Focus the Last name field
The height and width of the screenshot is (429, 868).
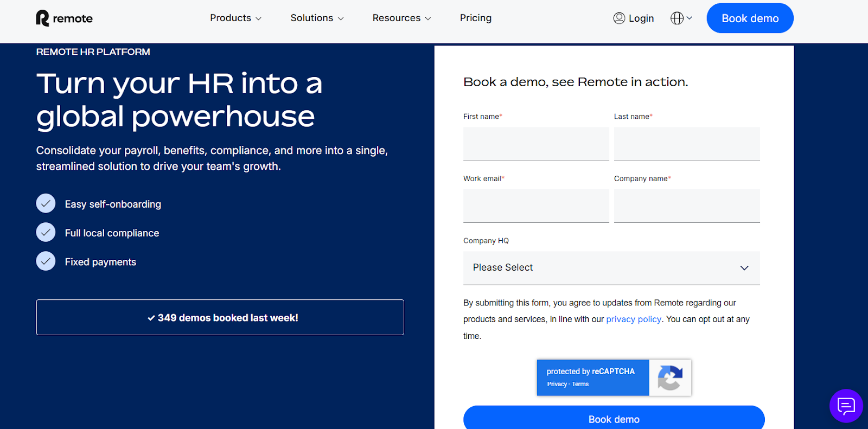[687, 144]
